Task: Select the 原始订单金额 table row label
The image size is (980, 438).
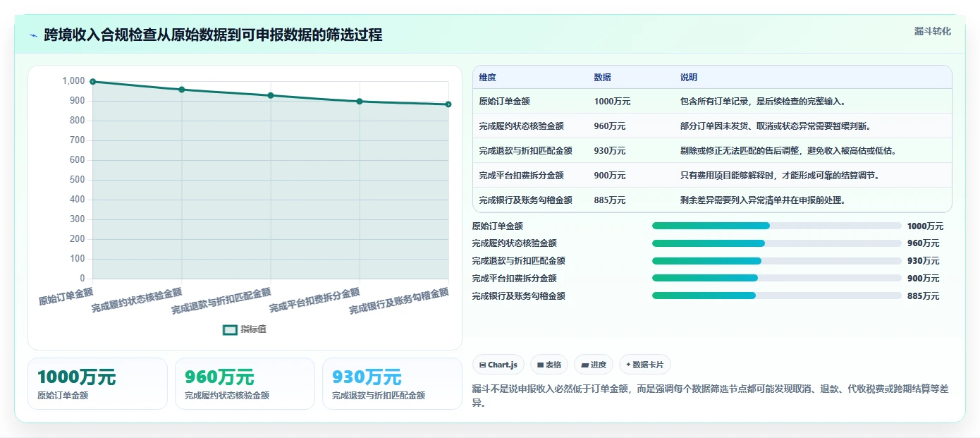Action: click(504, 102)
